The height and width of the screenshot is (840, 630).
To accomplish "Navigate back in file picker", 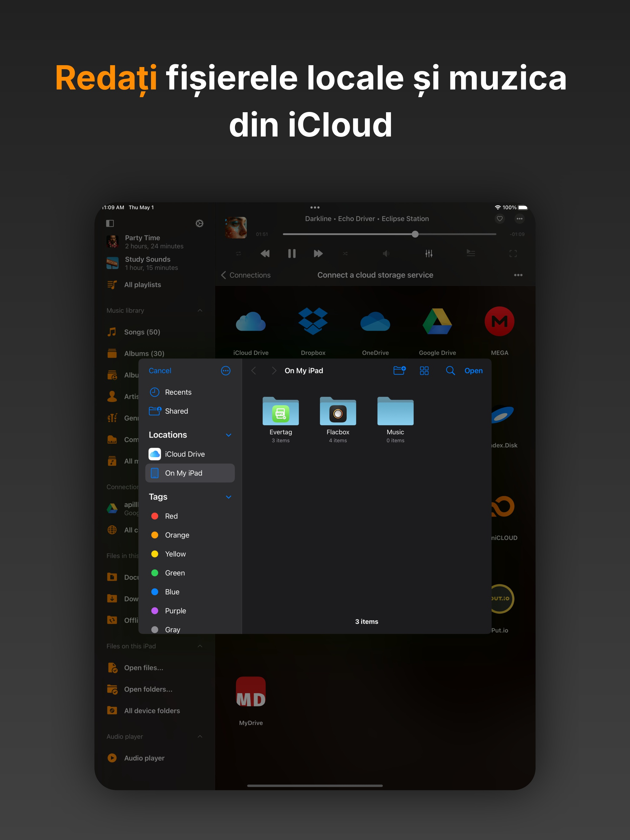I will [x=254, y=370].
